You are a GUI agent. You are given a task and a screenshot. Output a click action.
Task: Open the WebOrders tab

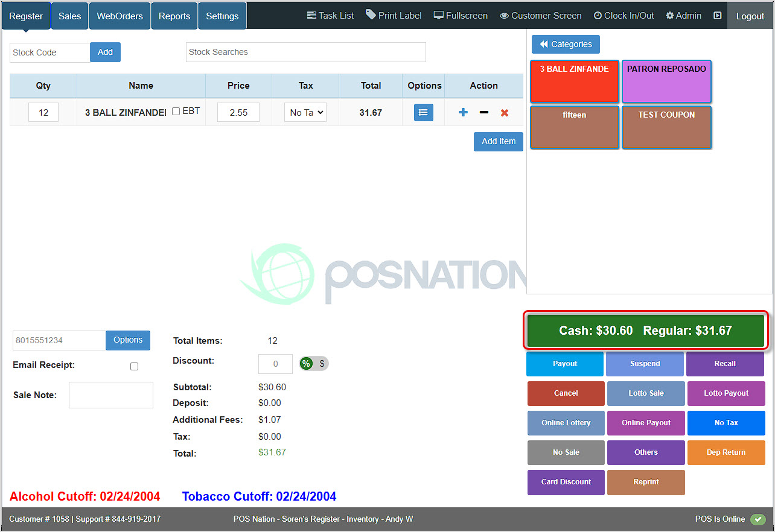[x=119, y=15]
